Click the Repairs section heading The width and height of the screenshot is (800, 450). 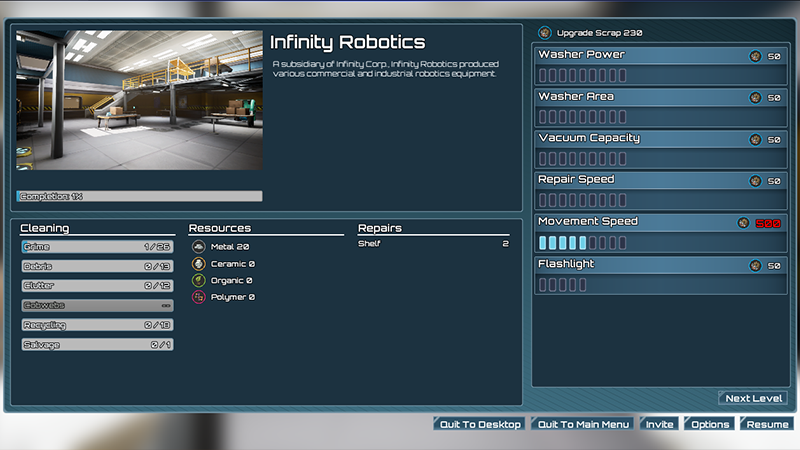click(380, 228)
